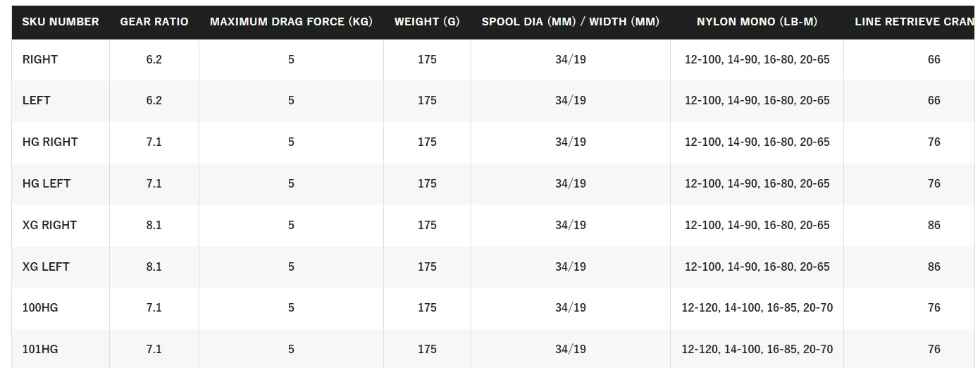Click line retrieve 86 in XG LEFT row
This screenshot has height=368, width=980.
click(934, 266)
